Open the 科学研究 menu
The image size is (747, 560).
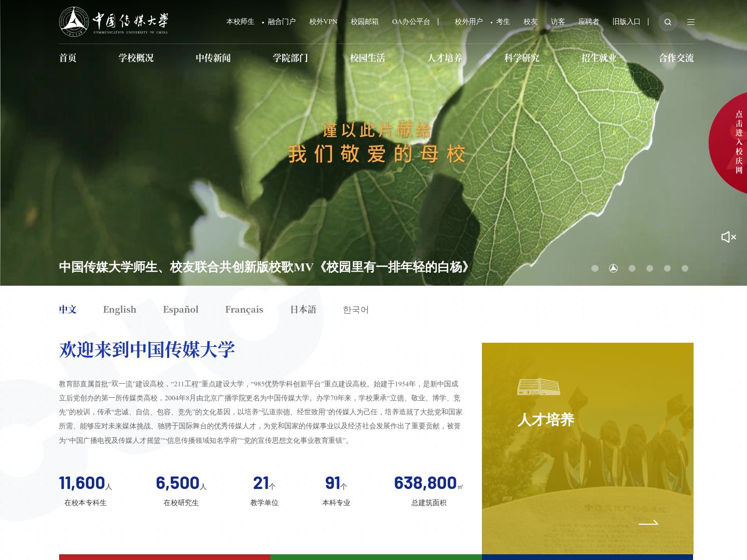[522, 58]
